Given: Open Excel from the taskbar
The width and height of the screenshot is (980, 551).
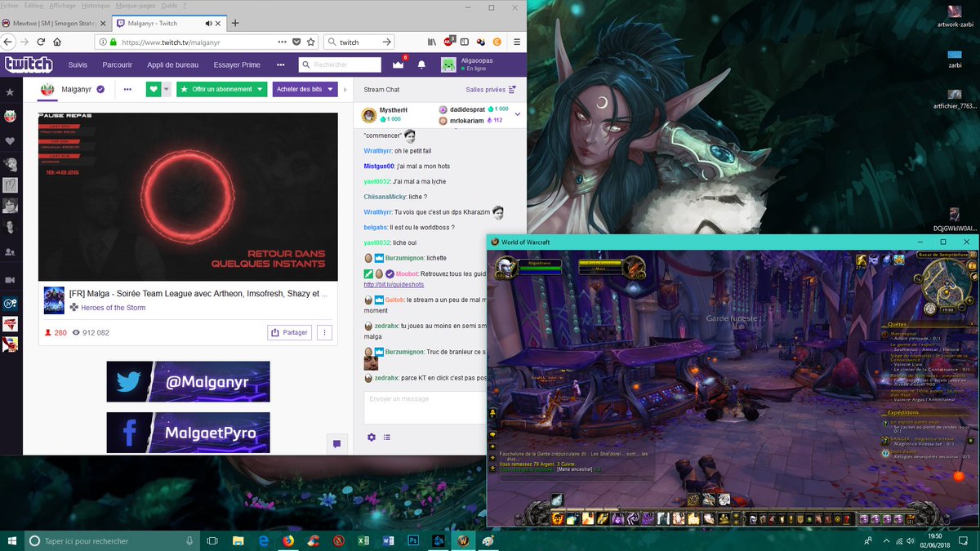Looking at the screenshot, I should tap(363, 540).
